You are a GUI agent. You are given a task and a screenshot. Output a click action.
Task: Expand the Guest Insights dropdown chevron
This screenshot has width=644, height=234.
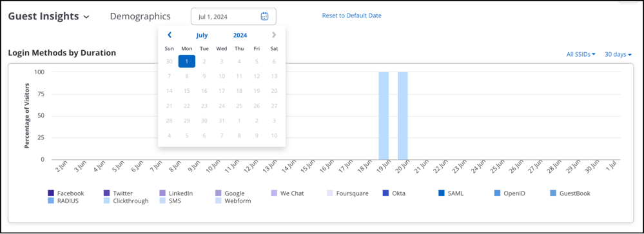click(86, 17)
